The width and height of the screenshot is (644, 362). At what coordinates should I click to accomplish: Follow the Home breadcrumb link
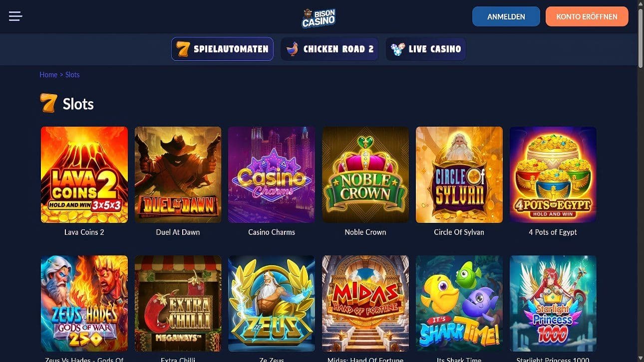coord(48,75)
